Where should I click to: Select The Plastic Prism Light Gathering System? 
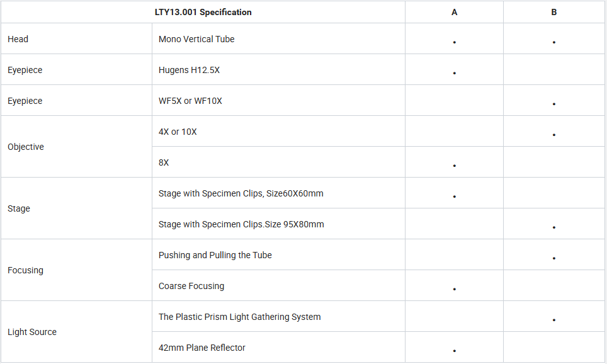(x=240, y=317)
